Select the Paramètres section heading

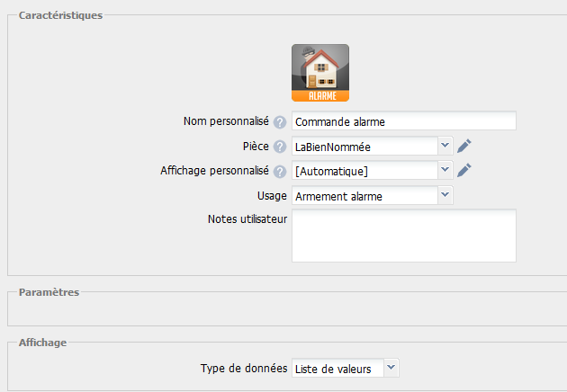(49, 292)
